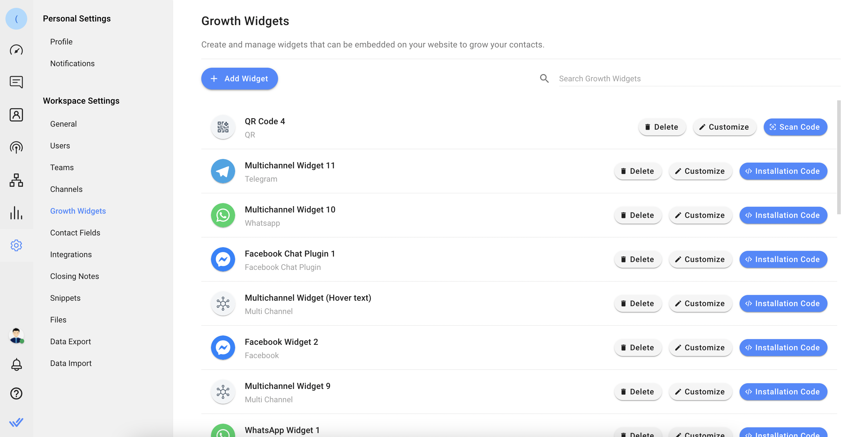The image size is (868, 437).
Task: Customize the Multichannel Widget 10 settings
Action: tap(700, 215)
